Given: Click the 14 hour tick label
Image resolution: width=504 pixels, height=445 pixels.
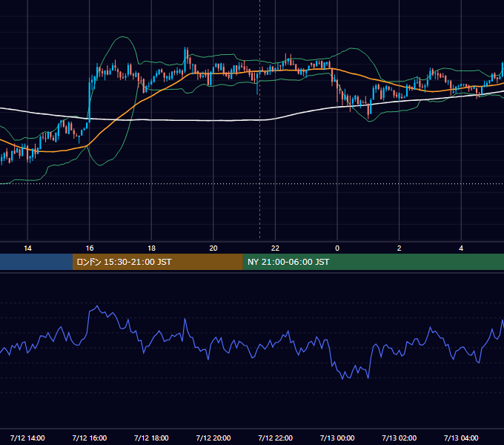Looking at the screenshot, I should tap(27, 248).
